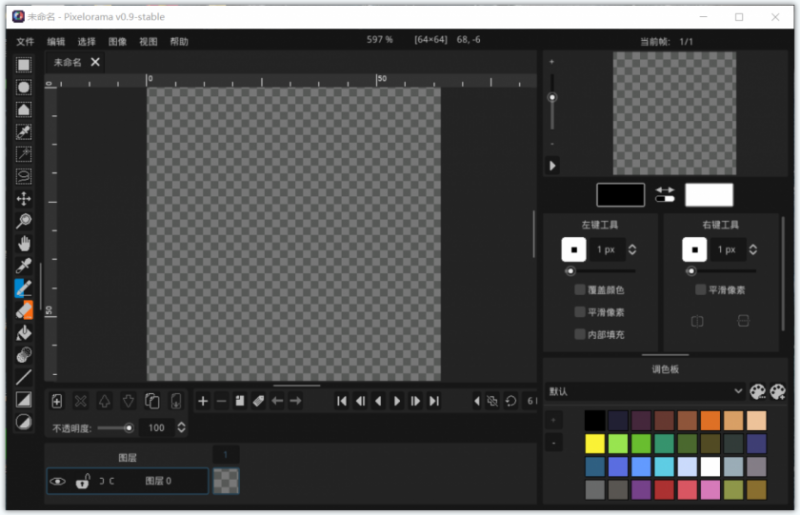The image size is (800, 515).
Task: Select the Lasso selection tool
Action: [x=23, y=177]
